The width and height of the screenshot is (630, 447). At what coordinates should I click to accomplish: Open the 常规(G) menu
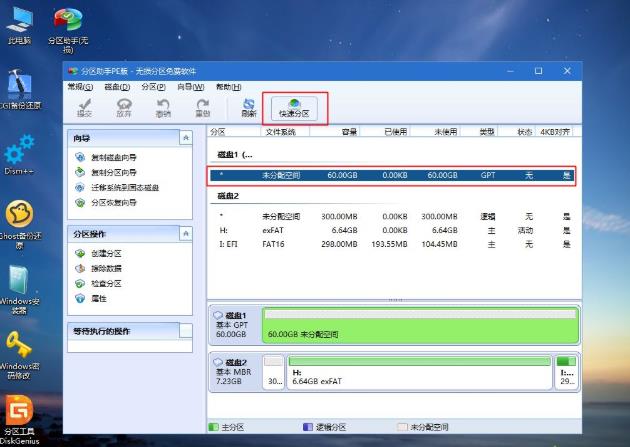click(80, 87)
